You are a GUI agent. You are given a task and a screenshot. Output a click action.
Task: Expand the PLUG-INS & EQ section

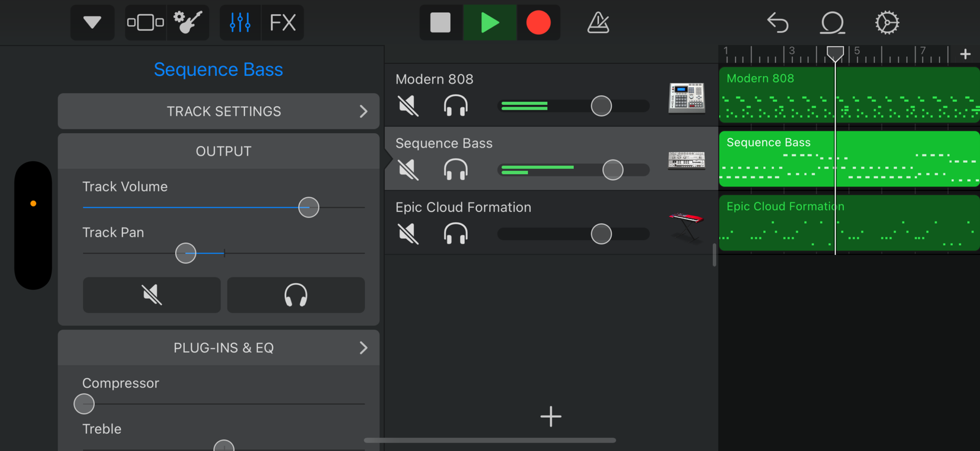[x=219, y=347]
